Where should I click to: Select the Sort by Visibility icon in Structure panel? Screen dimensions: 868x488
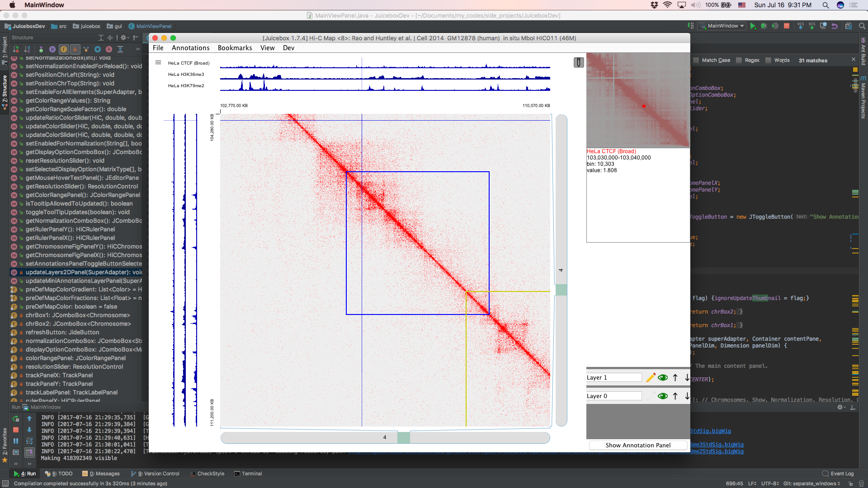click(15, 49)
